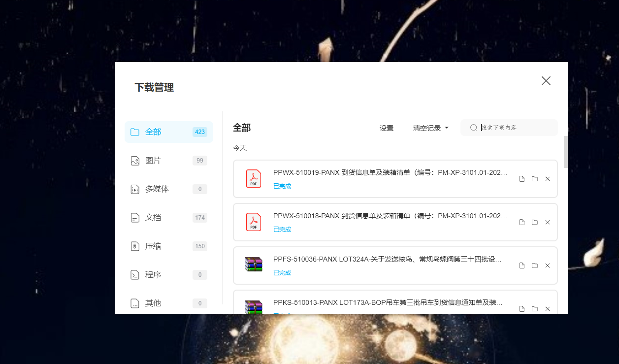Show PPFS-510036-PANX LOT324A download in folder
619x364 pixels.
coord(535,265)
